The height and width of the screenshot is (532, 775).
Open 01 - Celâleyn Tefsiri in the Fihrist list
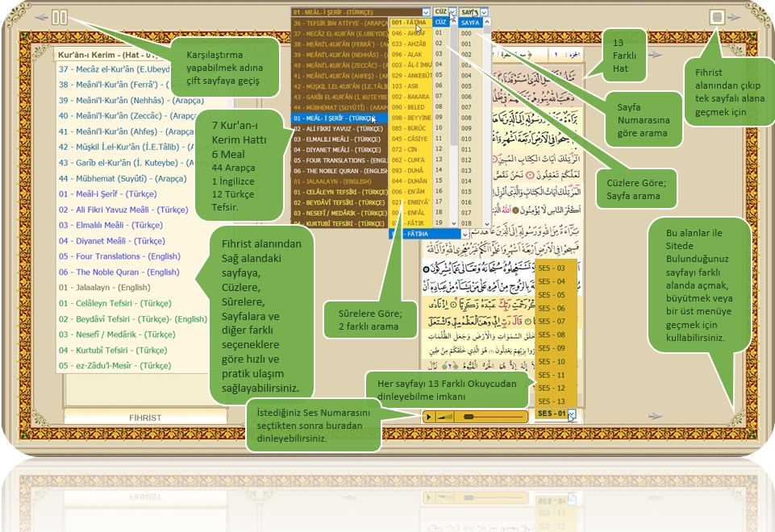(x=115, y=303)
